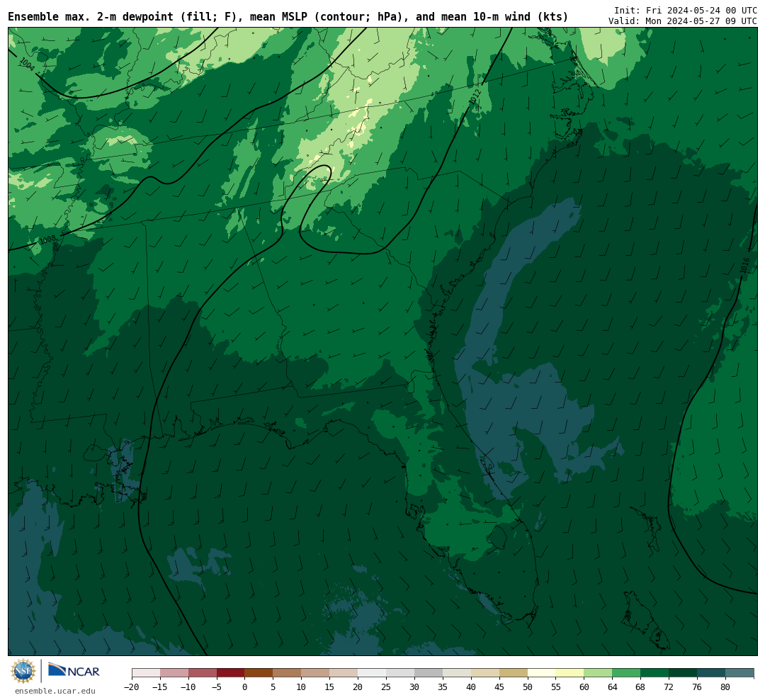The height and width of the screenshot is (700, 765).
Task: Click the 1016 contour label
Action: pos(744,266)
